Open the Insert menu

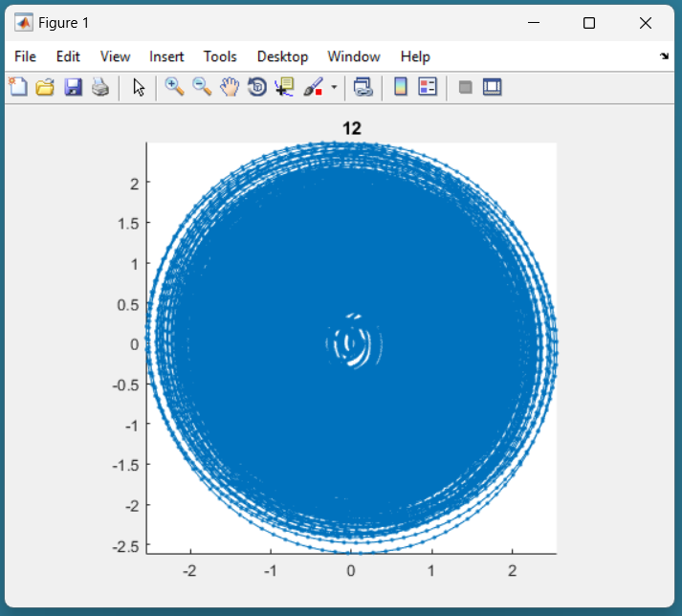(x=166, y=56)
